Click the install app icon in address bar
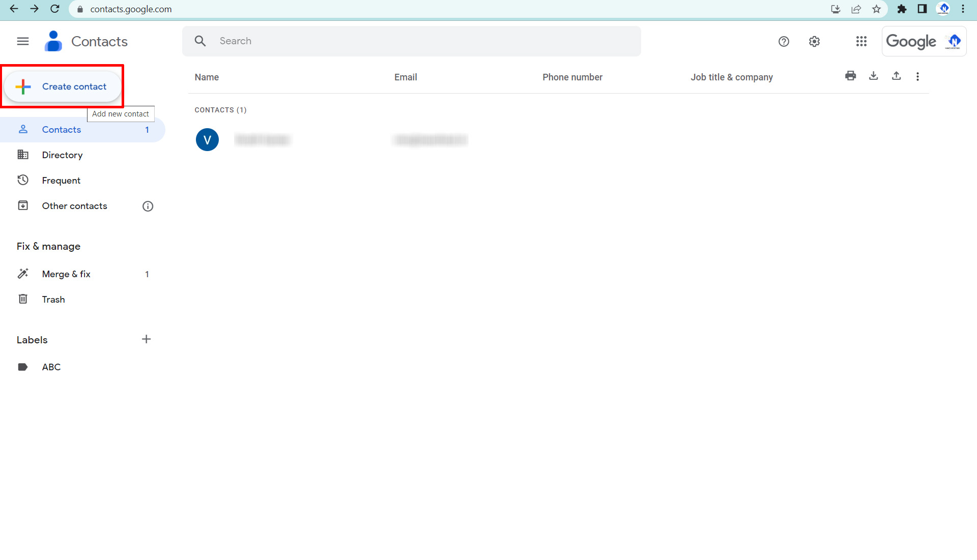Screen dimensions: 977x560 click(835, 9)
